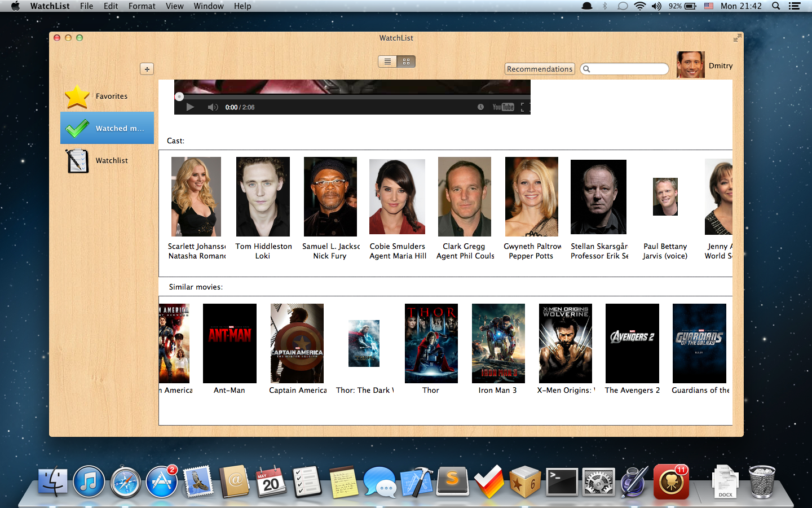The width and height of the screenshot is (812, 508).
Task: Open System Preferences from the Dock
Action: (598, 482)
